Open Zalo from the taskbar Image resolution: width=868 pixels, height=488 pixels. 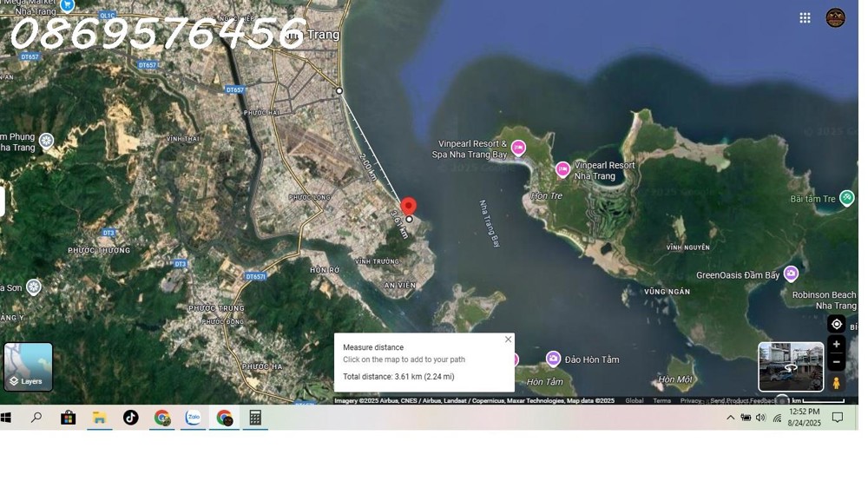(194, 418)
